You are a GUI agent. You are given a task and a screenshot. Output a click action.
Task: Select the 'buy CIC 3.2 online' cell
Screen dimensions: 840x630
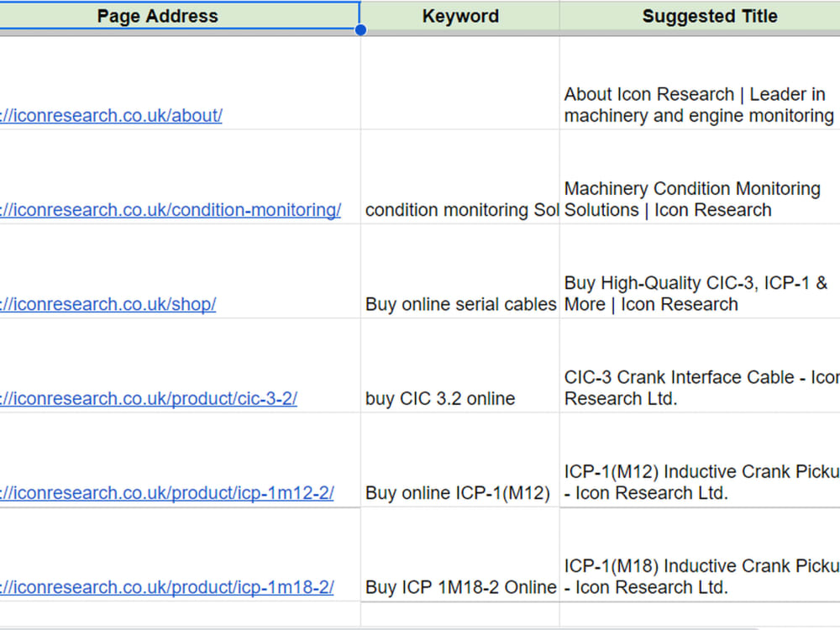pyautogui.click(x=460, y=365)
